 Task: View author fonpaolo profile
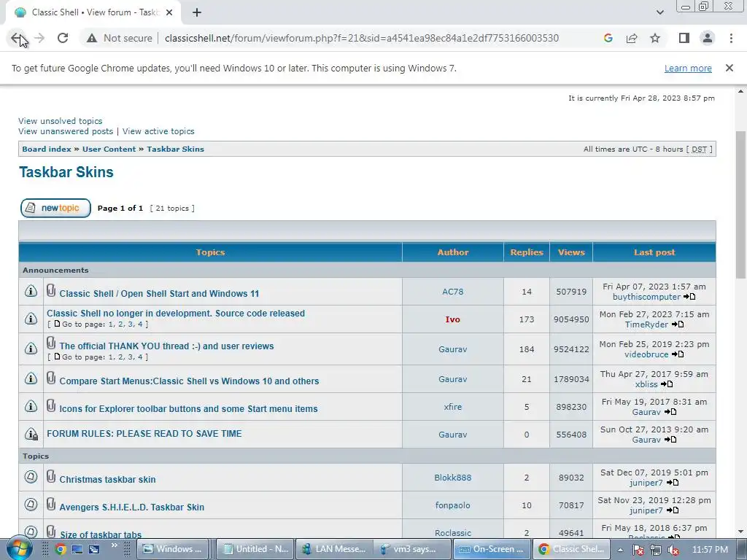point(452,505)
